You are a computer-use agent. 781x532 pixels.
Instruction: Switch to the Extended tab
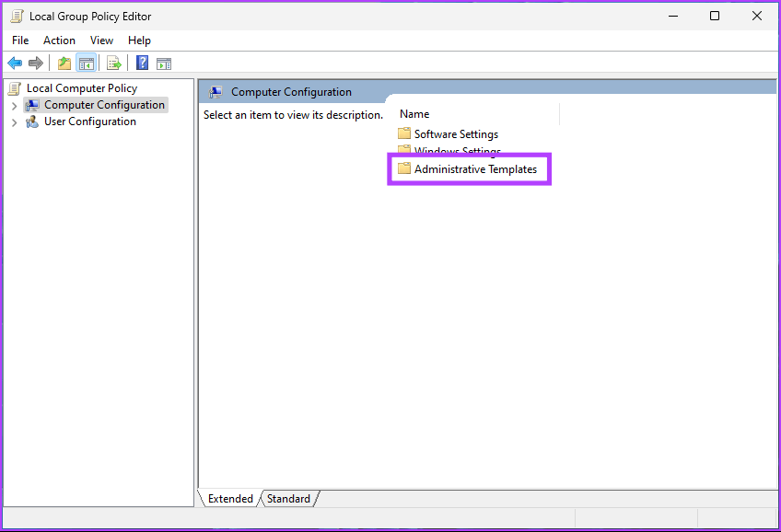230,499
